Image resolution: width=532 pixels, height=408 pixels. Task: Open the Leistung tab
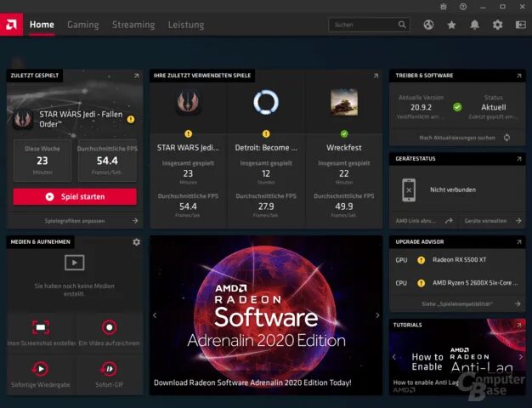(186, 25)
